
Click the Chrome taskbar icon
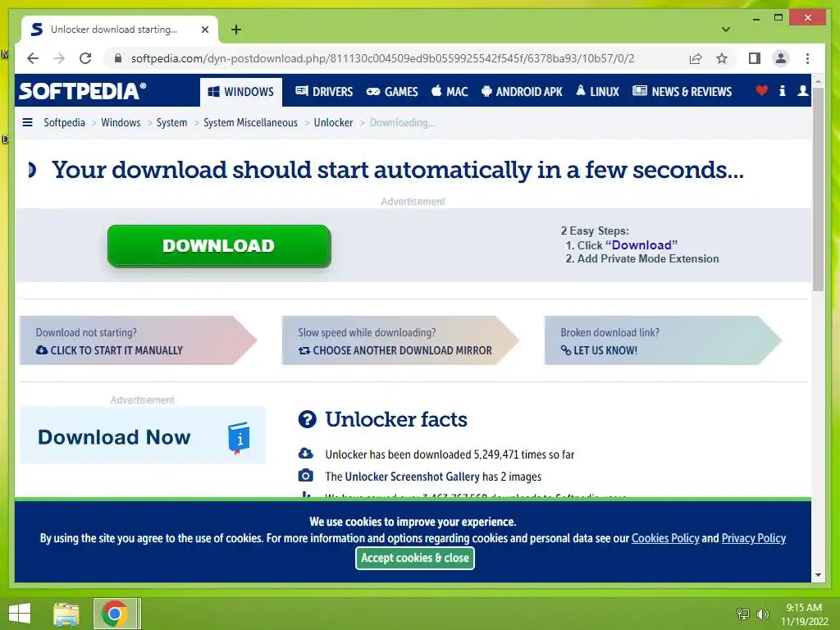115,614
